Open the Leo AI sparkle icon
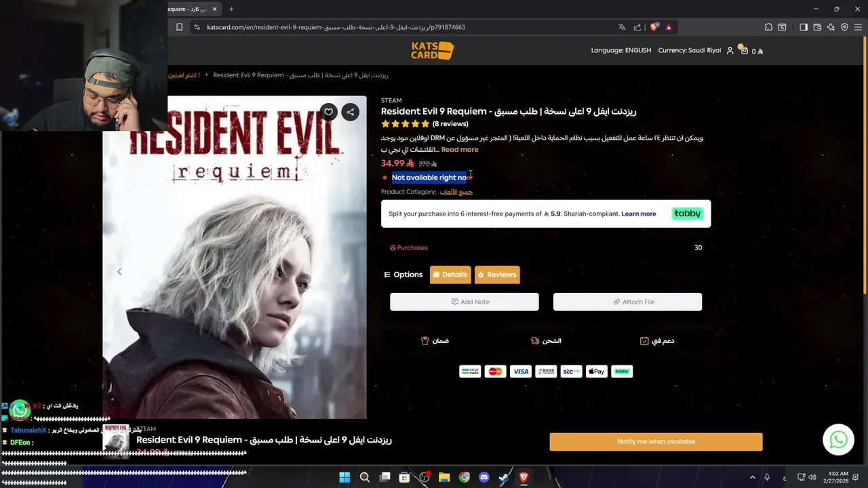Image resolution: width=868 pixels, height=488 pixels. [x=831, y=27]
